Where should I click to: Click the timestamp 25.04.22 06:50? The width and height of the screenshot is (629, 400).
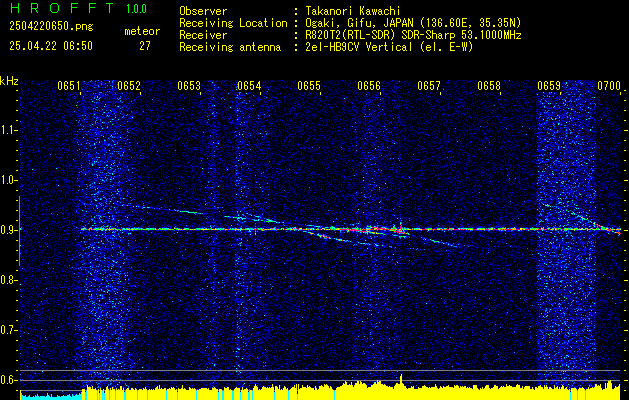51,46
